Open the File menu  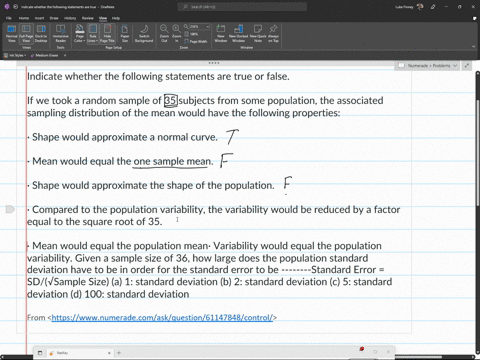click(x=9, y=18)
